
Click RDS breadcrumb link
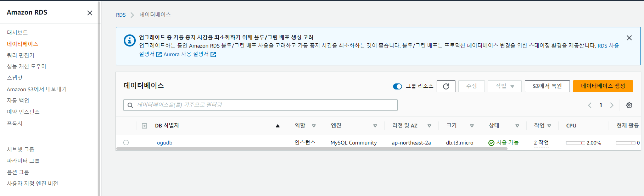click(x=121, y=15)
